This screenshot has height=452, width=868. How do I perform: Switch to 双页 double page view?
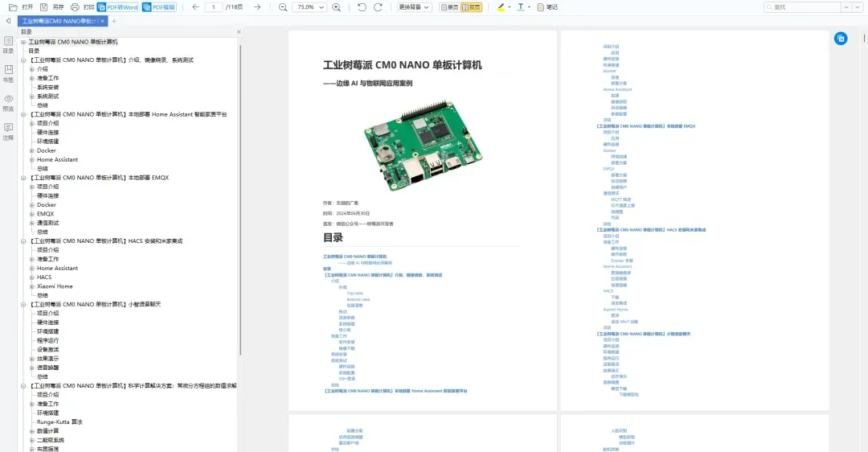coord(471,7)
